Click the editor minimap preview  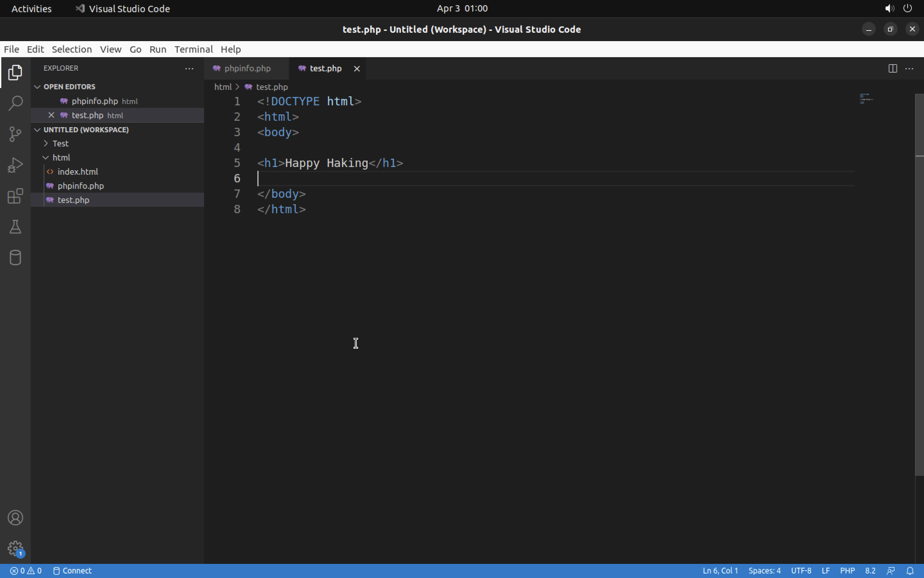(866, 99)
